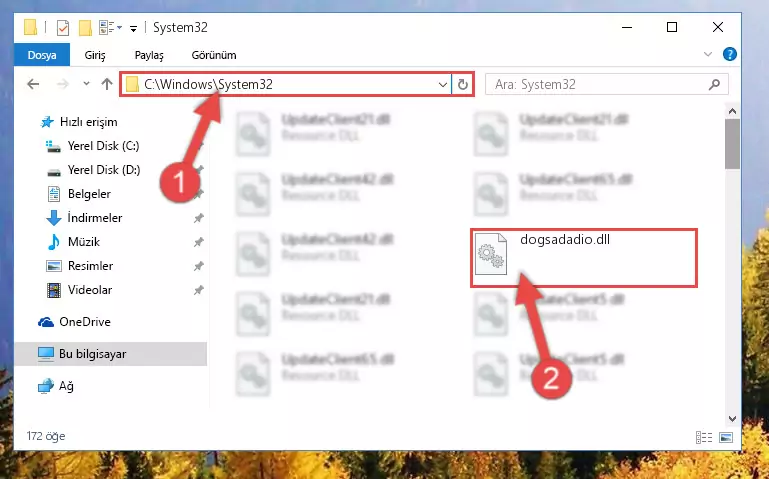Click the Properties quick access toolbar icon
This screenshot has height=479, width=769.
tap(63, 28)
